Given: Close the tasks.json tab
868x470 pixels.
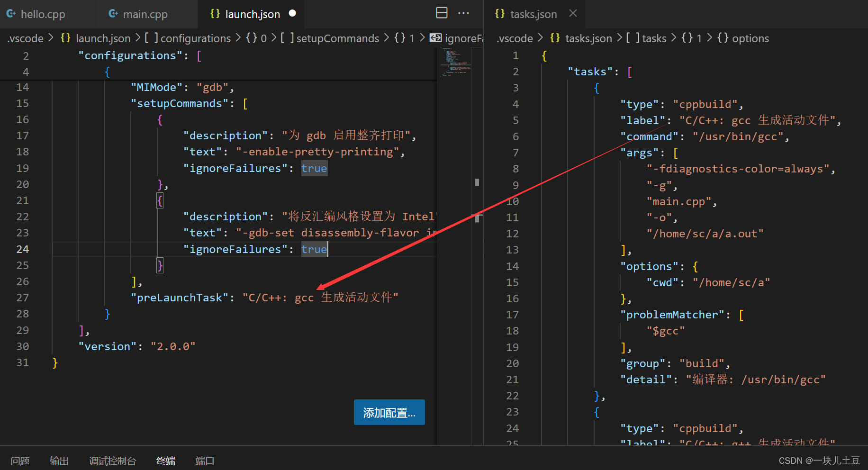Looking at the screenshot, I should pos(573,13).
